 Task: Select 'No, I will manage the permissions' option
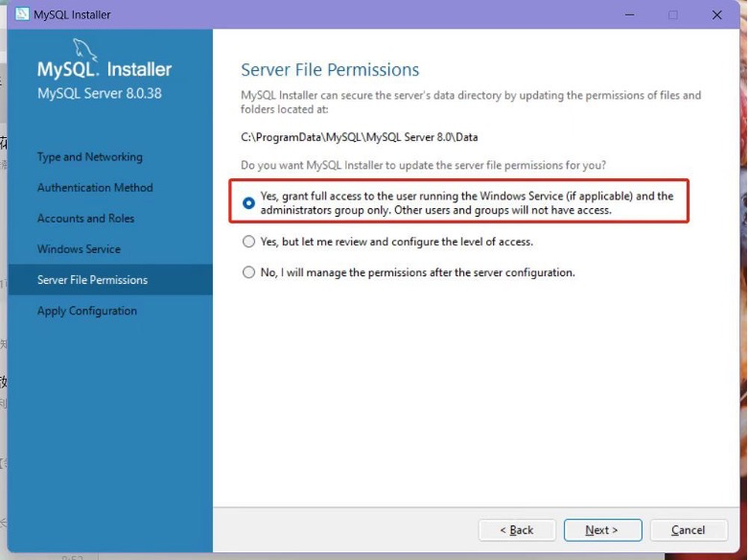[249, 272]
